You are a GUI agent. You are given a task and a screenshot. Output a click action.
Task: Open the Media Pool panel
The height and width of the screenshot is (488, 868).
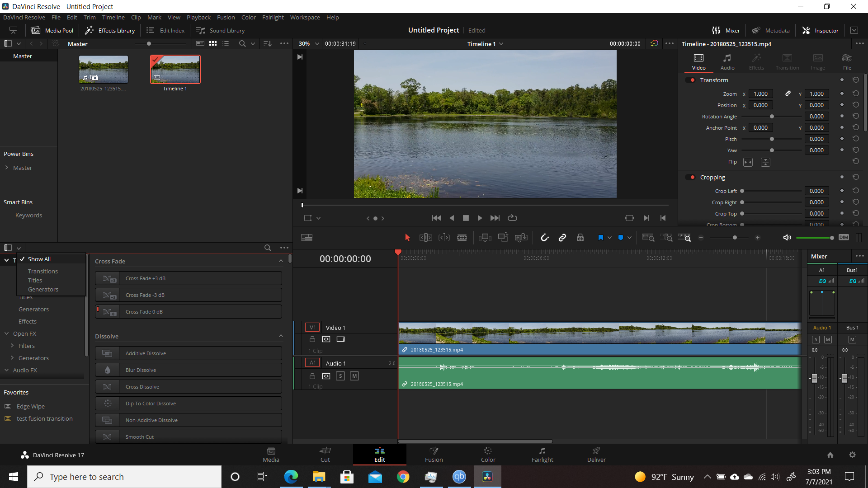point(52,30)
